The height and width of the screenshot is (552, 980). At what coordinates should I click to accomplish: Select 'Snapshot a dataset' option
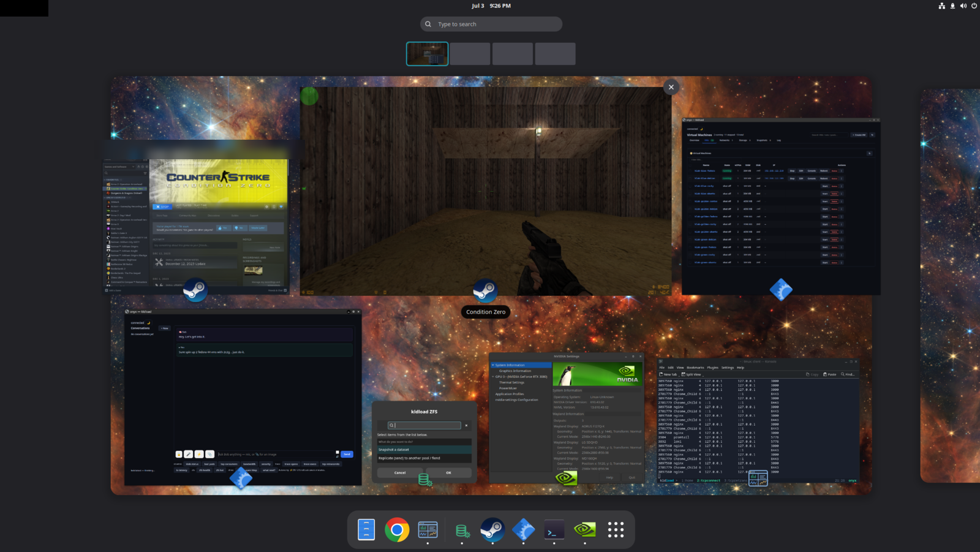point(424,450)
